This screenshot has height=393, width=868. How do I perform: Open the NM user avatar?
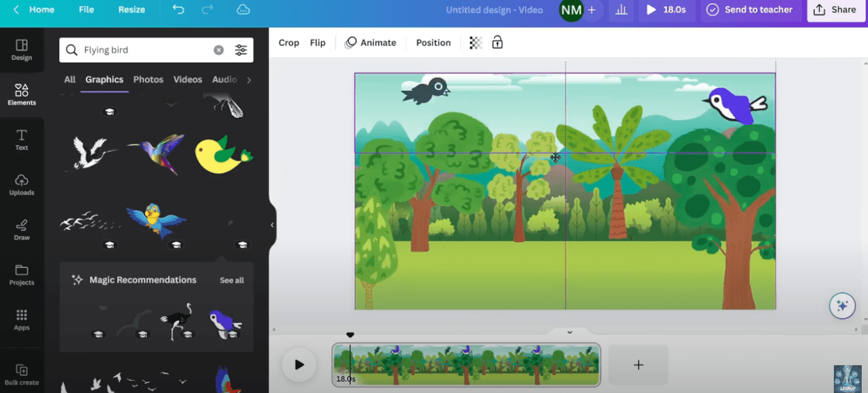[571, 10]
